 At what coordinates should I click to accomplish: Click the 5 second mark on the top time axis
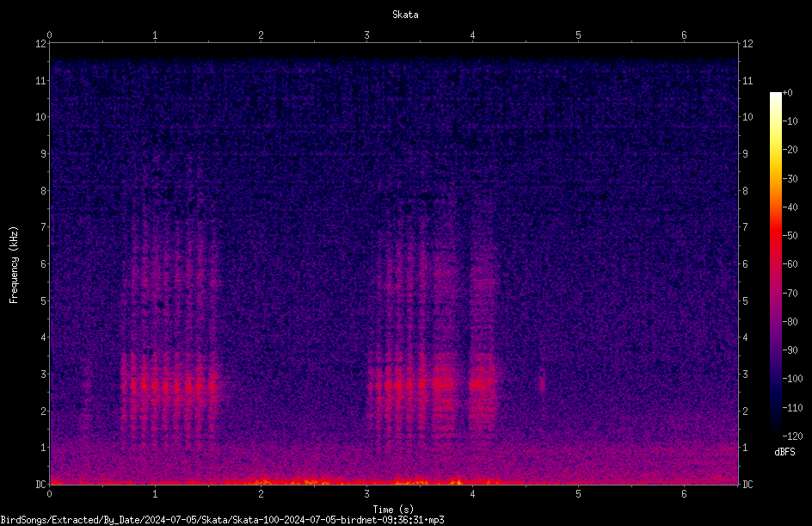[578, 35]
